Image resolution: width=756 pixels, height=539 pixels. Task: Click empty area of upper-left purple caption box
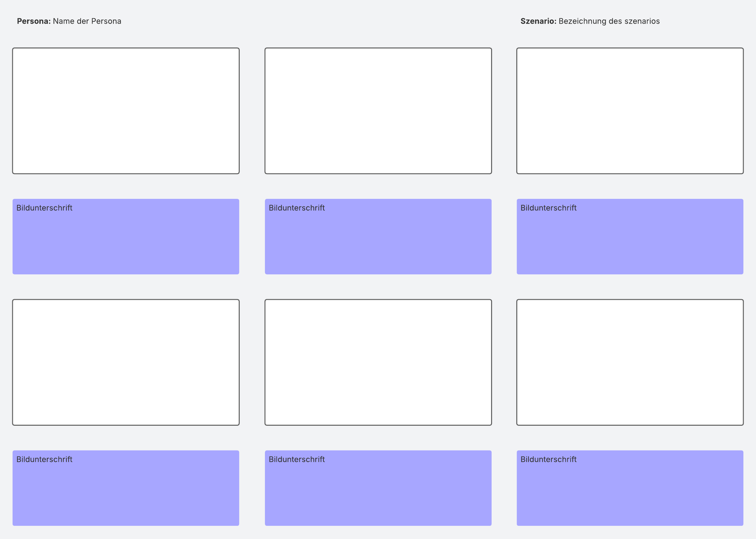tap(126, 246)
